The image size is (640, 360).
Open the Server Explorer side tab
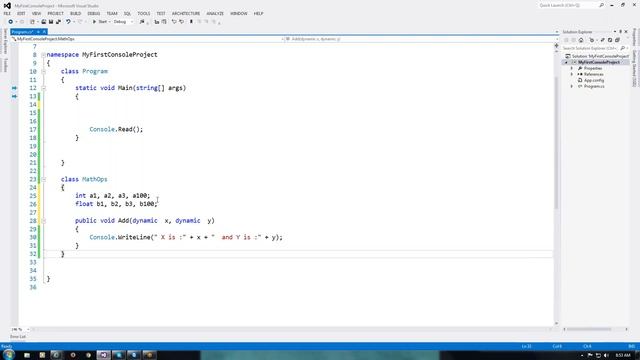pyautogui.click(x=5, y=41)
